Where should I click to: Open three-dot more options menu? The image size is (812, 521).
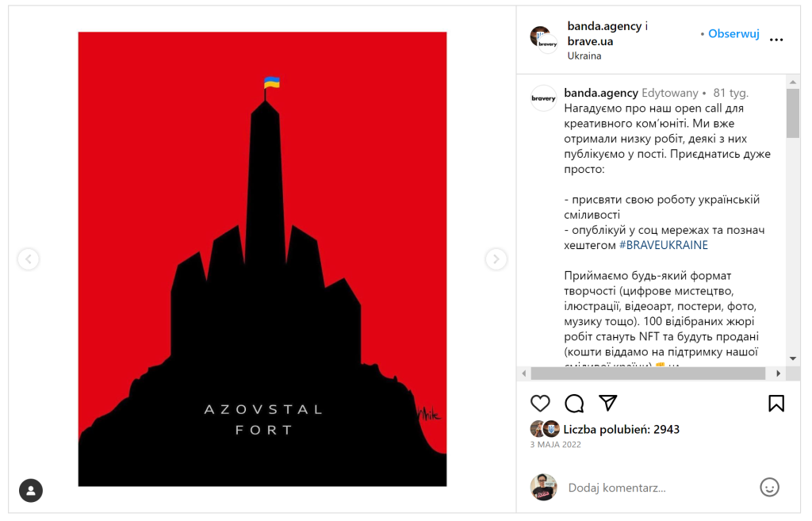tap(776, 40)
